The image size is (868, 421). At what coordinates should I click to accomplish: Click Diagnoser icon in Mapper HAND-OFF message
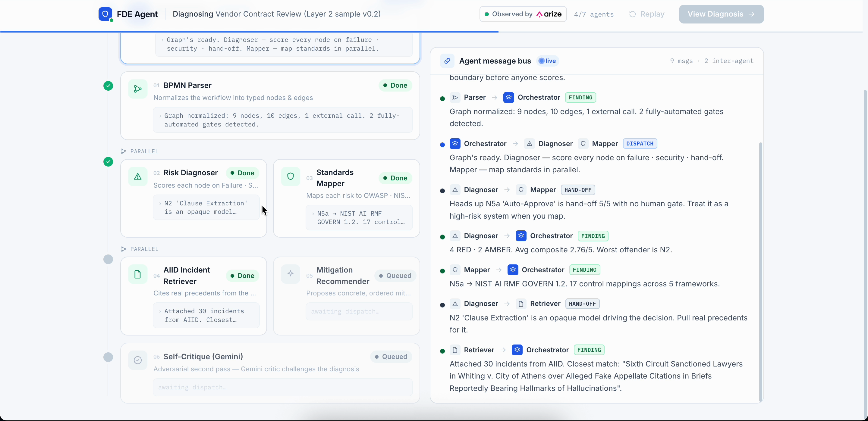(x=455, y=190)
